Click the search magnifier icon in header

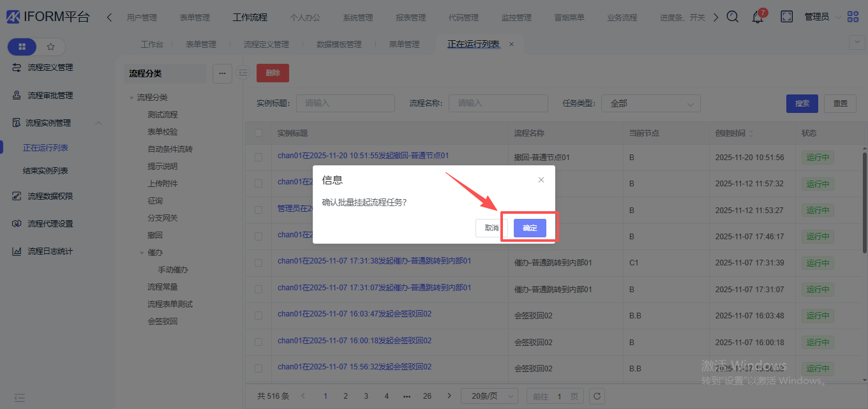(x=733, y=17)
